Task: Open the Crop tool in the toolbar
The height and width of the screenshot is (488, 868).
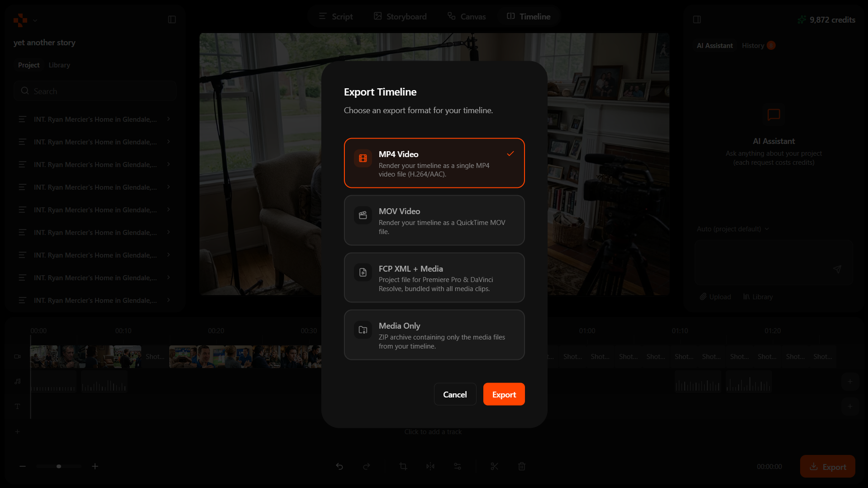Action: [403, 466]
